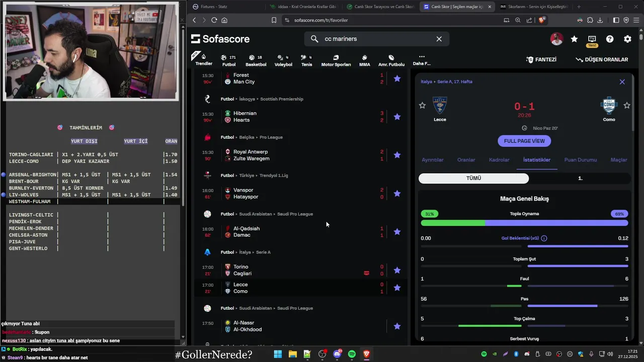Click the Sofascore logo
The width and height of the screenshot is (644, 362).
point(220,39)
